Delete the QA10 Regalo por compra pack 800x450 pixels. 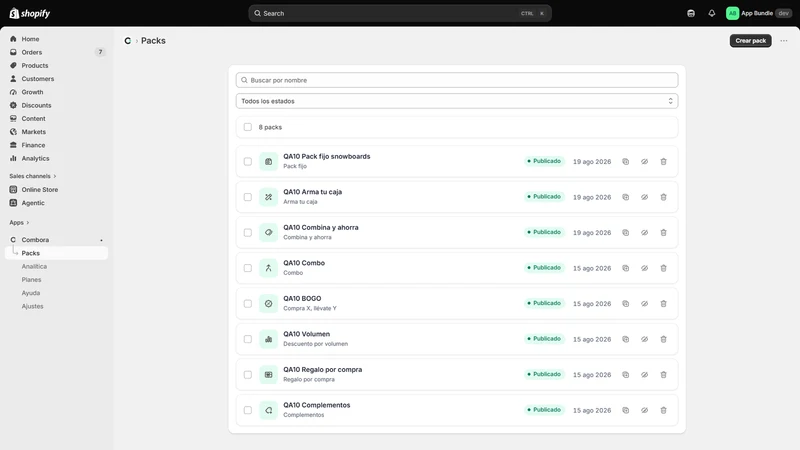point(663,374)
